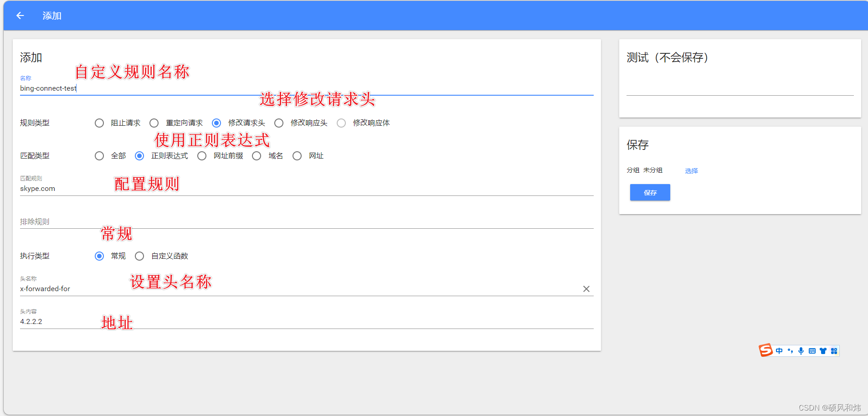The image size is (868, 416).
Task: Click the 未分组 group text
Action: (x=653, y=170)
